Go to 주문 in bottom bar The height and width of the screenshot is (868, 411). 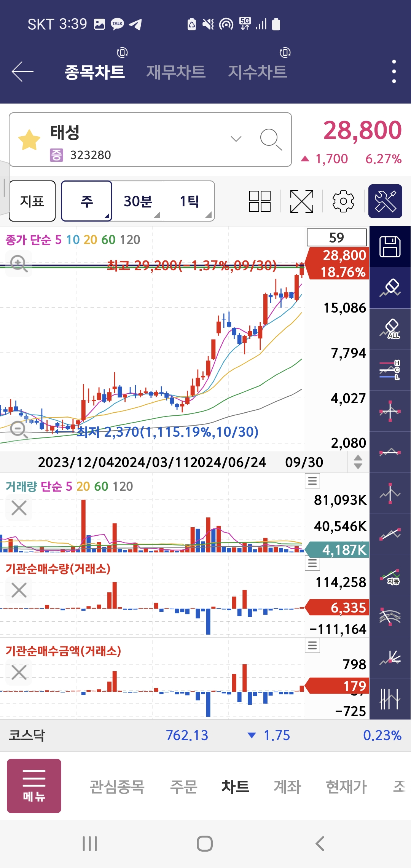(x=183, y=787)
